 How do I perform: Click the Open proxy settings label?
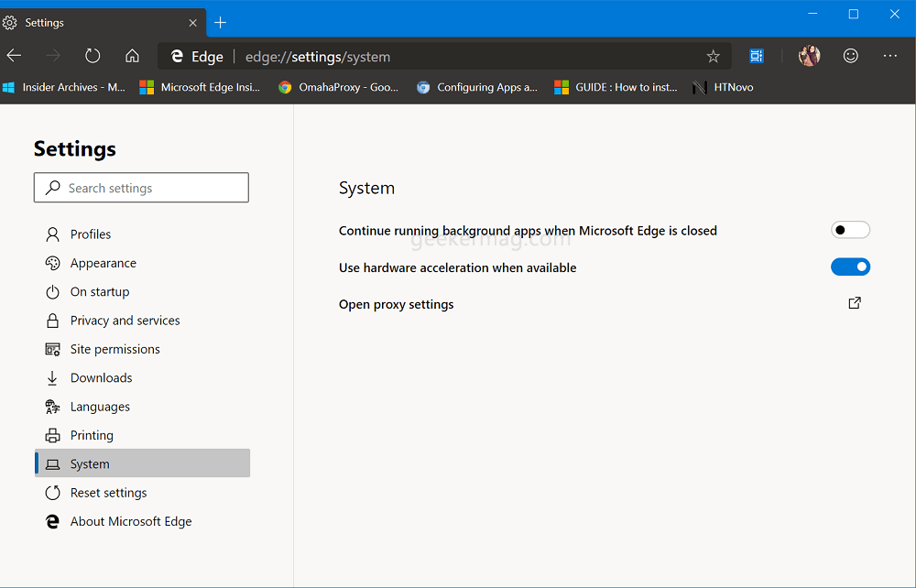coord(396,304)
